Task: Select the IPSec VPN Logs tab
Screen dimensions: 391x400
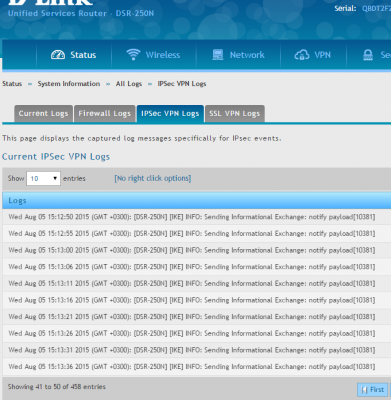Action: point(170,114)
